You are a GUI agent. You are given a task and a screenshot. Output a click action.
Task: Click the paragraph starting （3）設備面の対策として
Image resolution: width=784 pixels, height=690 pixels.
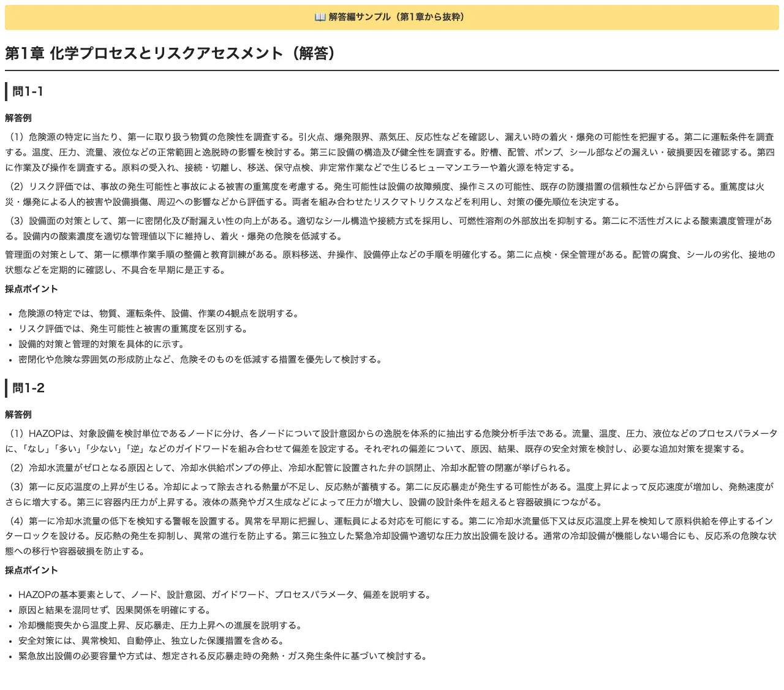coord(392,228)
